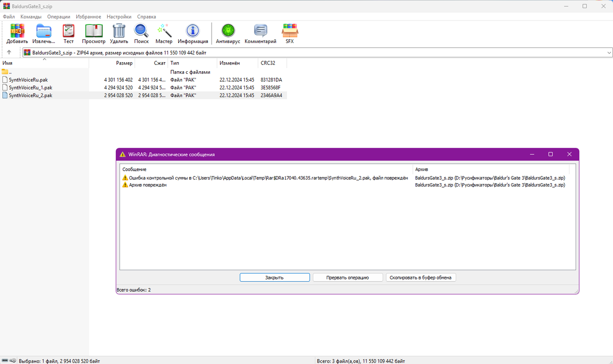Close the diagnostic dialog with X
This screenshot has width=613, height=364.
pos(569,154)
